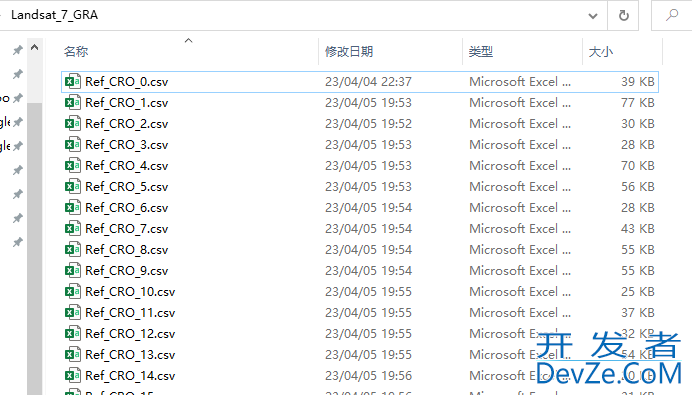This screenshot has height=395, width=692.
Task: Click the up arrow of navigation pane scrollbar
Action: click(x=34, y=48)
